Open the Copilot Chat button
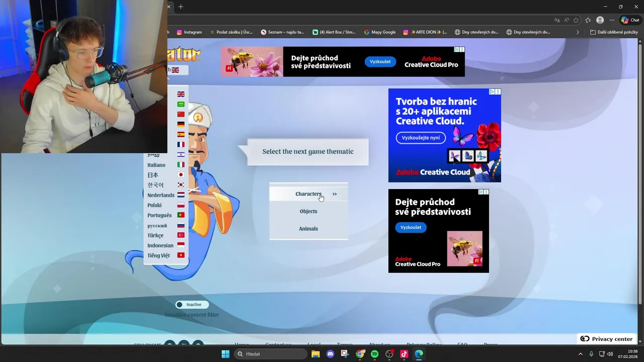644x362 pixels. [630, 20]
